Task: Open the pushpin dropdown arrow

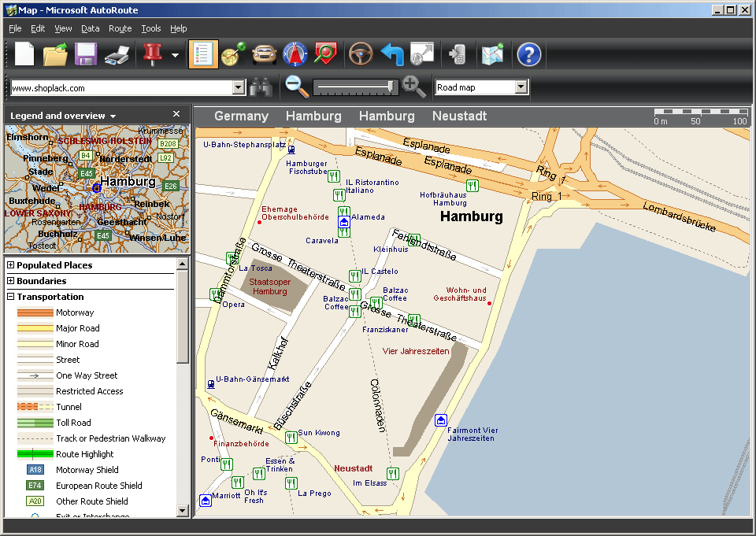Action: 175,55
